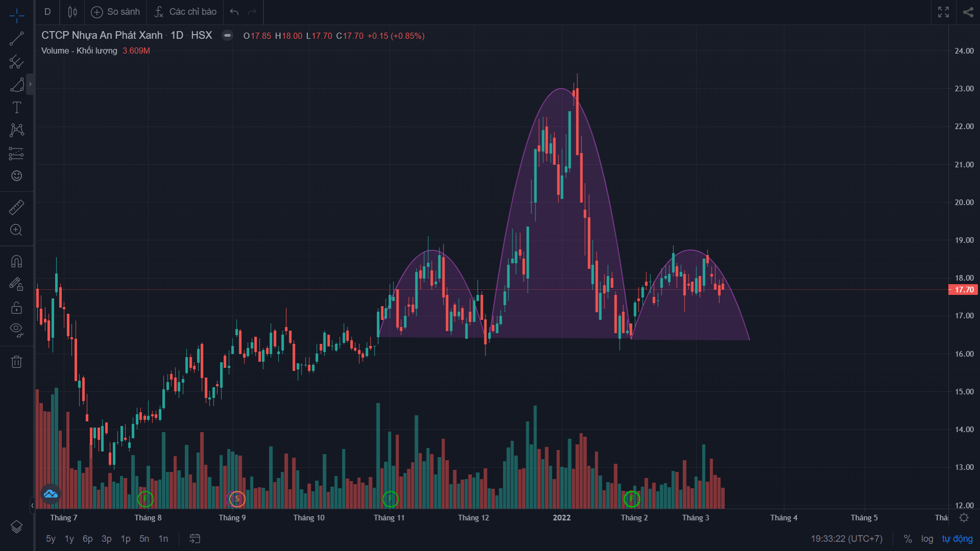Toggle log scale mode
Viewport: 980px width, 551px height.
coord(927,539)
